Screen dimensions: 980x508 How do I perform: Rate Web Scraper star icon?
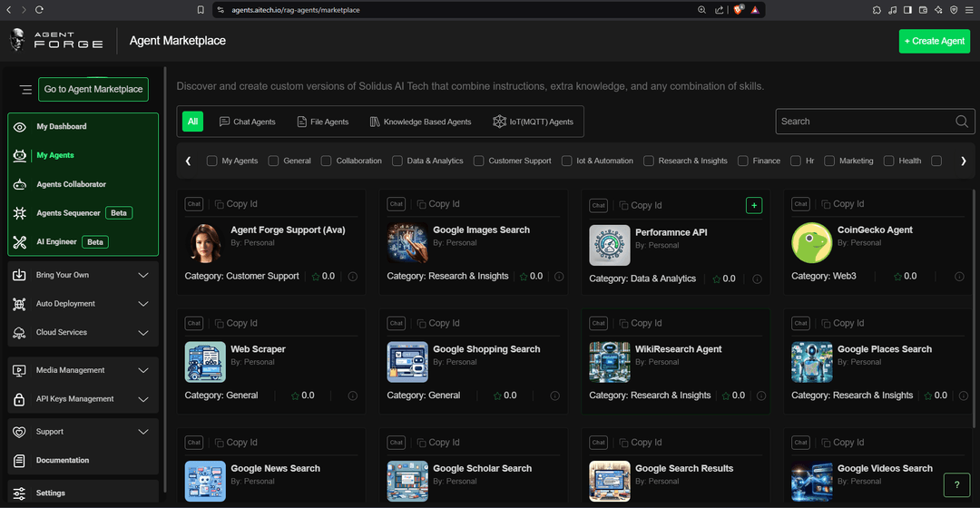pos(295,396)
